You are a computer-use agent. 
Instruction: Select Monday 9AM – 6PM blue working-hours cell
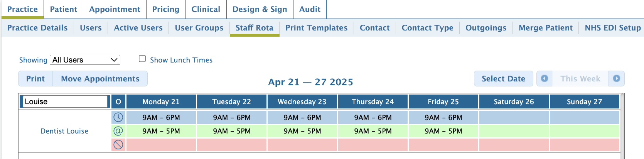(x=161, y=117)
